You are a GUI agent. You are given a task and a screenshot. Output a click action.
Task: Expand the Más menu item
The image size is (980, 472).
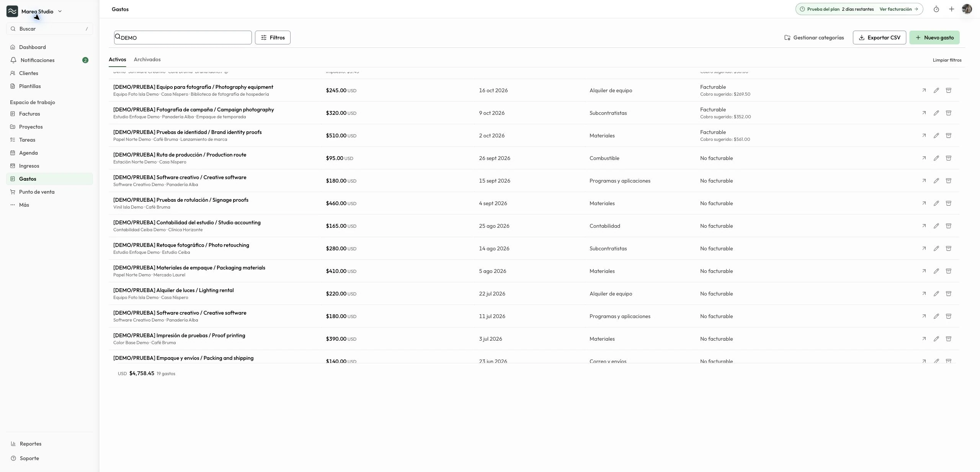click(x=49, y=205)
